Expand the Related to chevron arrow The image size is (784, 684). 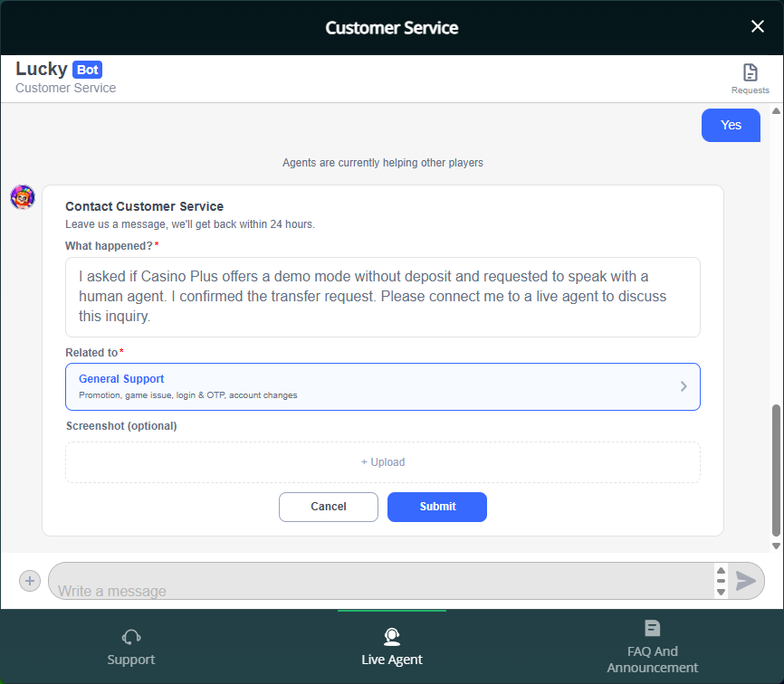coord(684,386)
